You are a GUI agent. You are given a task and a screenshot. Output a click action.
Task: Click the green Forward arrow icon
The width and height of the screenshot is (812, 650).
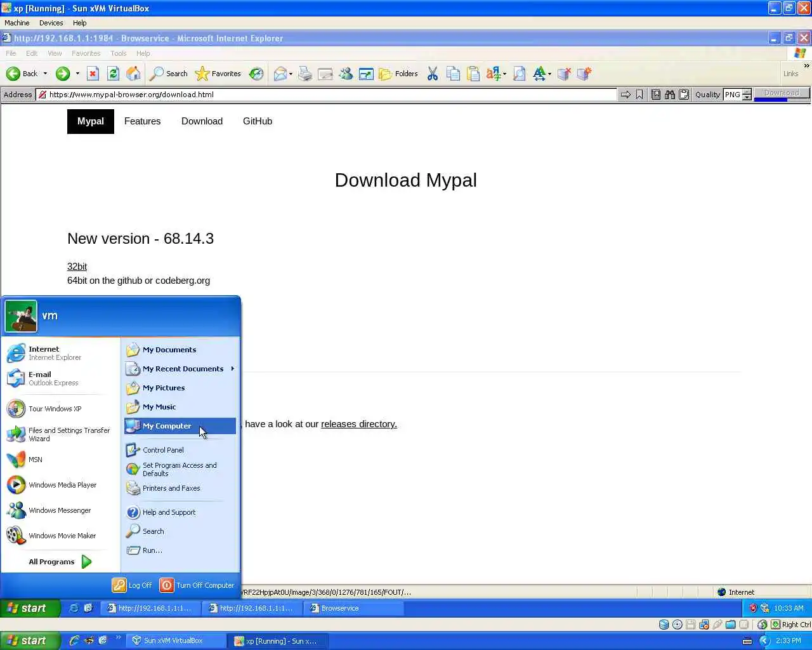62,74
